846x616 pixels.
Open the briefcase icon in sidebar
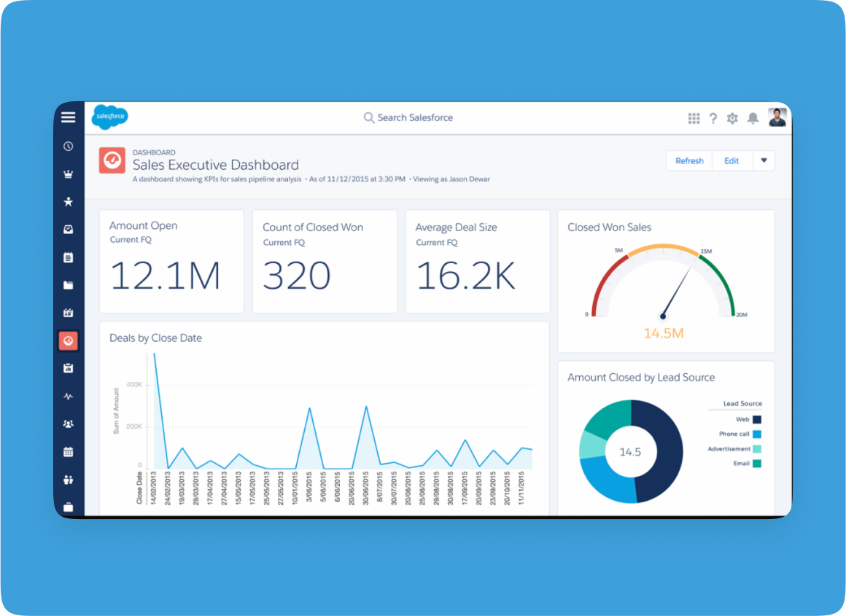tap(69, 507)
